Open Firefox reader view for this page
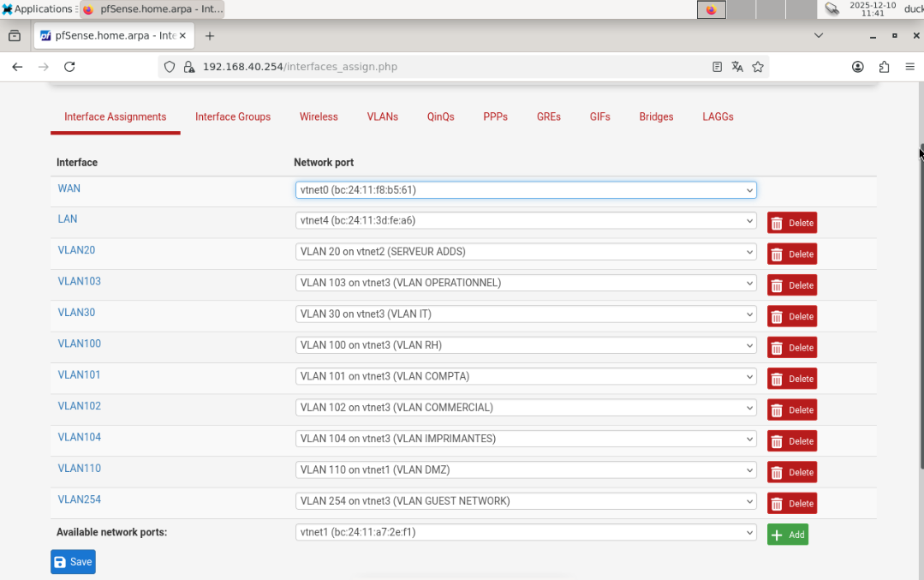Screen dimensions: 924x580 pos(717,66)
